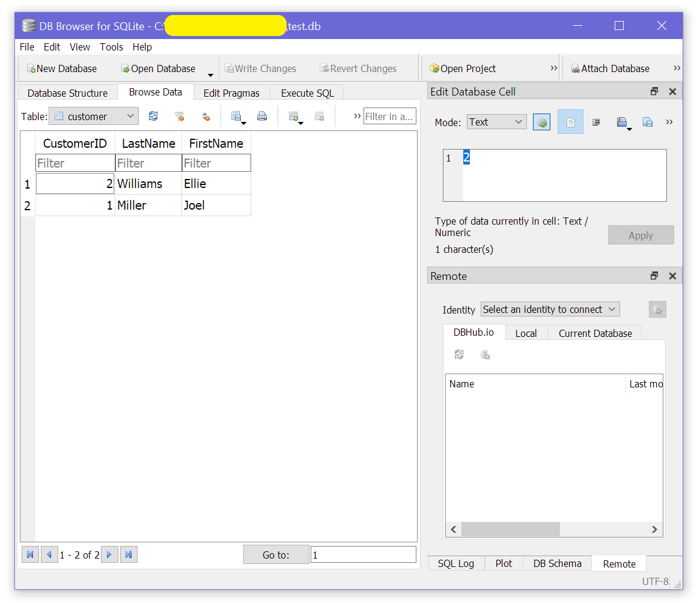Image resolution: width=700 pixels, height=603 pixels.
Task: Click the CustomerID filter field
Action: [75, 163]
